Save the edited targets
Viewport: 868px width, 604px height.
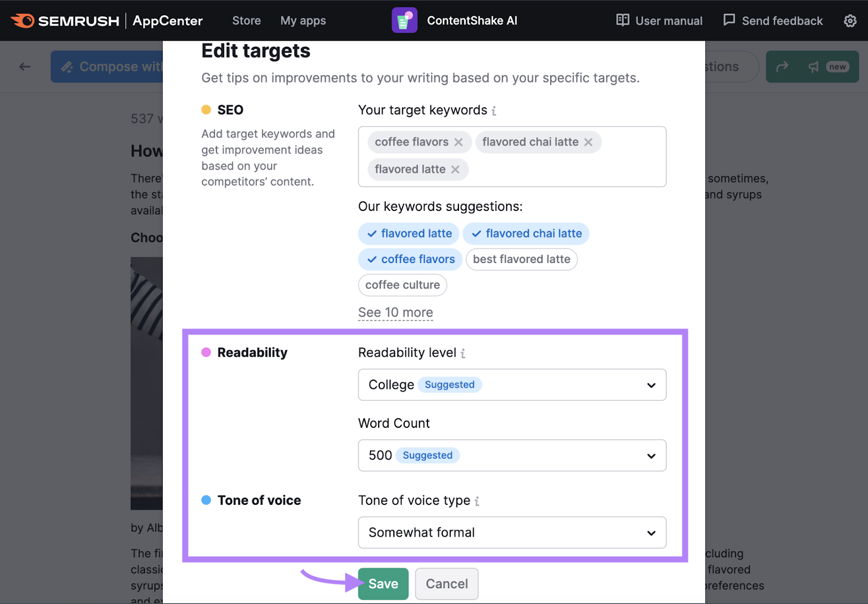pos(383,584)
